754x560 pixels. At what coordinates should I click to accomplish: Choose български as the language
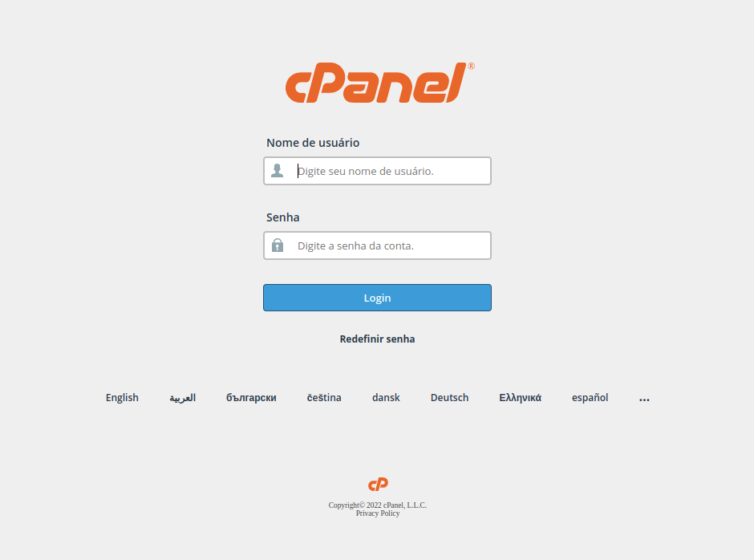(x=252, y=398)
